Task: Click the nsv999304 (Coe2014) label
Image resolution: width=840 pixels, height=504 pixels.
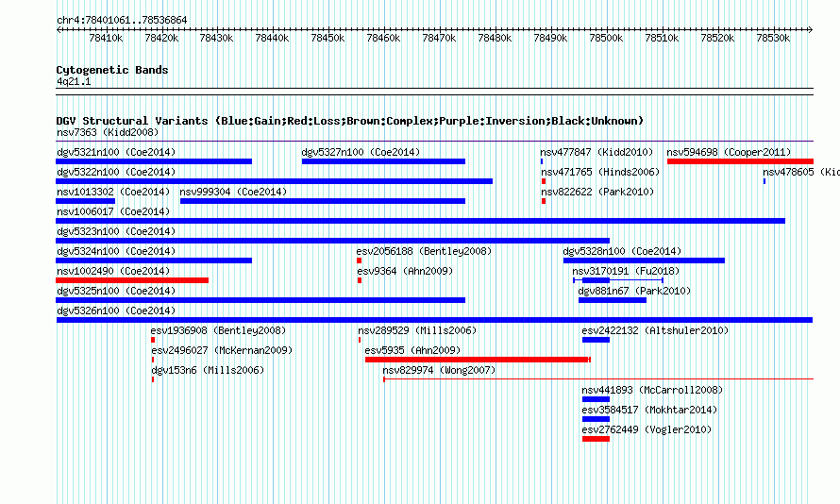Action: [x=233, y=192]
